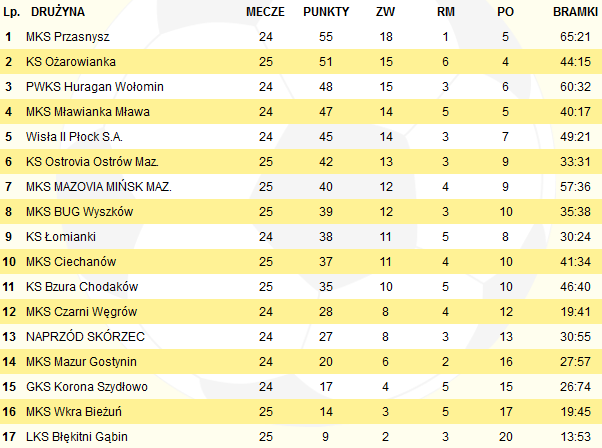602x448 pixels.
Task: Open Wisła II Płock S.A. entry
Action: [74, 137]
